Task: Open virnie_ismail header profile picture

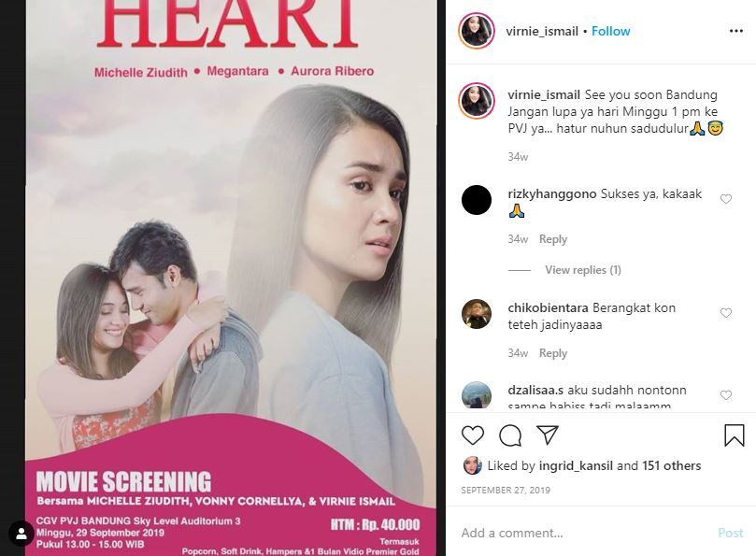Action: click(x=477, y=31)
